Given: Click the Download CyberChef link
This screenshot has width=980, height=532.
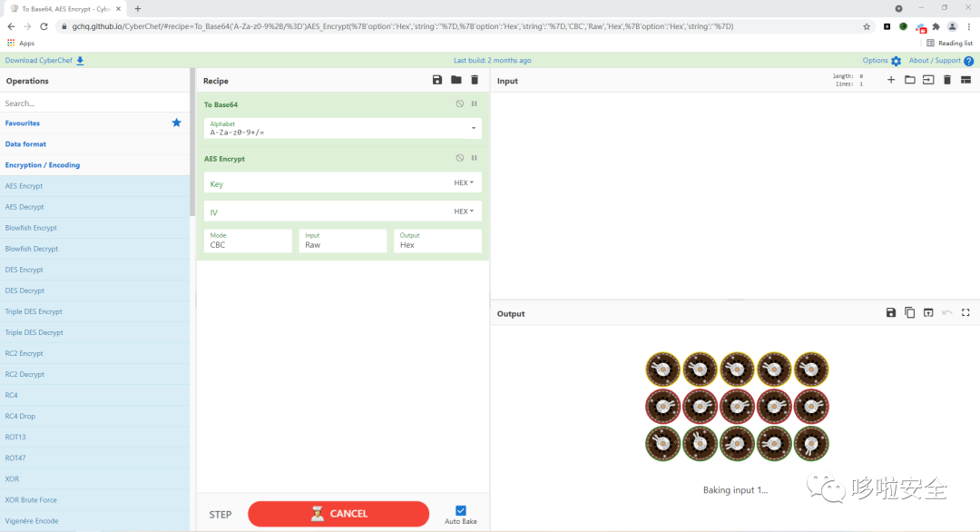Looking at the screenshot, I should coord(39,61).
